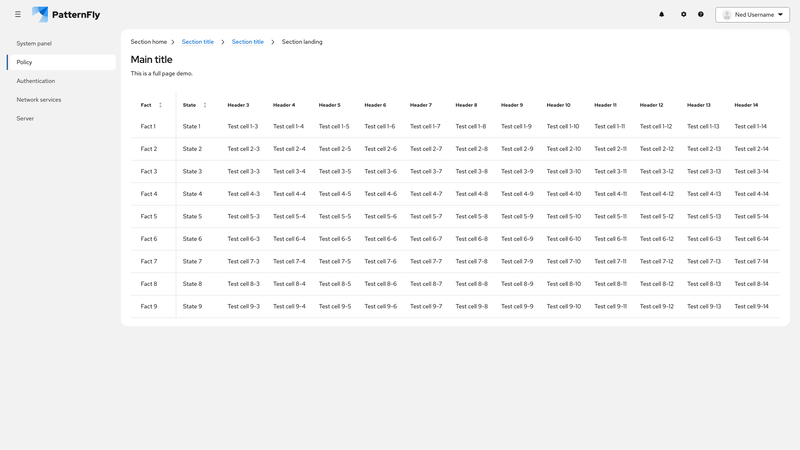Screen dimensions: 800x450
Task: Click Test cell 2-5
Action: coord(335,149)
